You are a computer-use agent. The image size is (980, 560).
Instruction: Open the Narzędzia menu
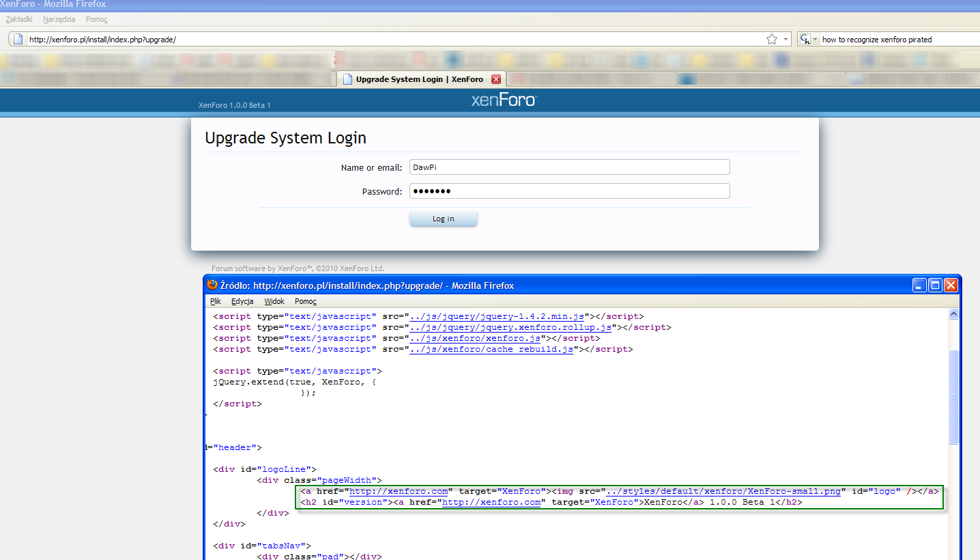click(x=59, y=19)
